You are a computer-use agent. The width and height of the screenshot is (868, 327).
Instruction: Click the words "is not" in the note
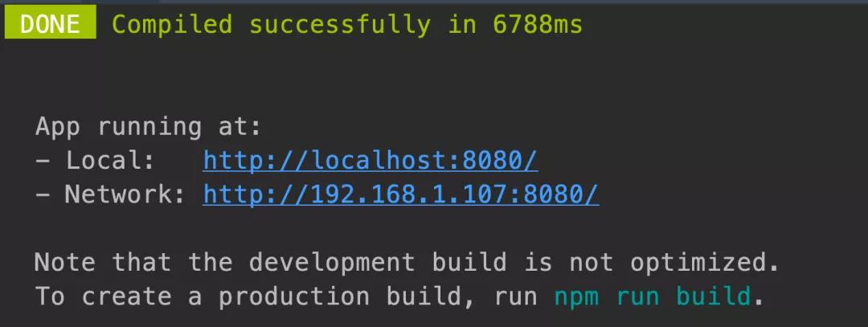point(568,262)
